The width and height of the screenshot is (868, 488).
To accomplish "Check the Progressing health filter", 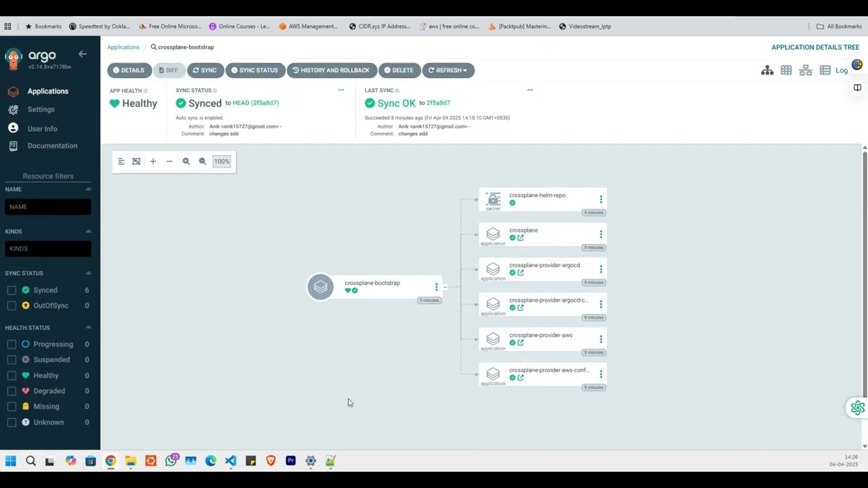I will 12,344.
